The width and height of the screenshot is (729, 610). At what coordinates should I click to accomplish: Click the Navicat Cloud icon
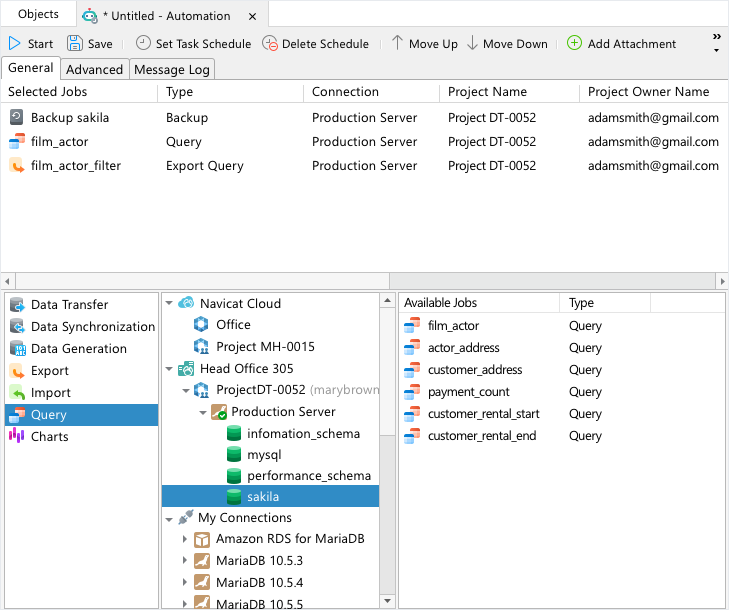point(186,303)
